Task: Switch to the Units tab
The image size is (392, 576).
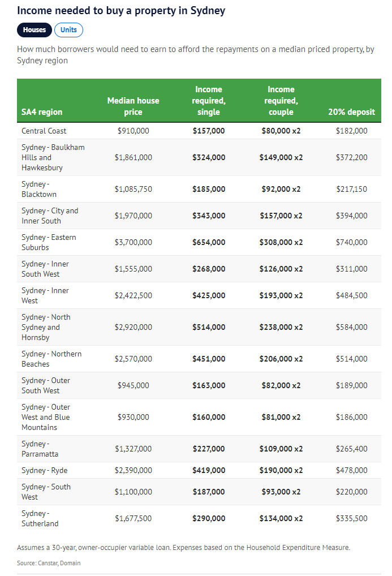Action: [x=68, y=30]
